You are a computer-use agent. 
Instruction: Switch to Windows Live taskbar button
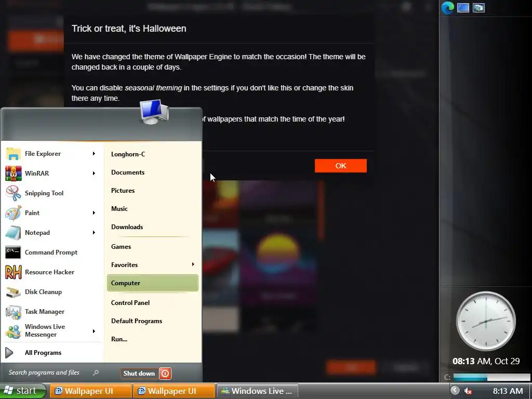coord(257,391)
